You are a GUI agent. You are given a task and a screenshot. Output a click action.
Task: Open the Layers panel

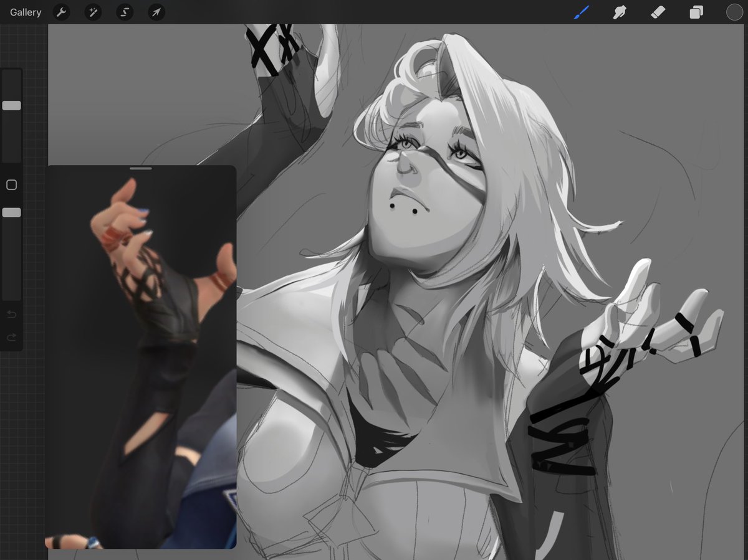(696, 12)
